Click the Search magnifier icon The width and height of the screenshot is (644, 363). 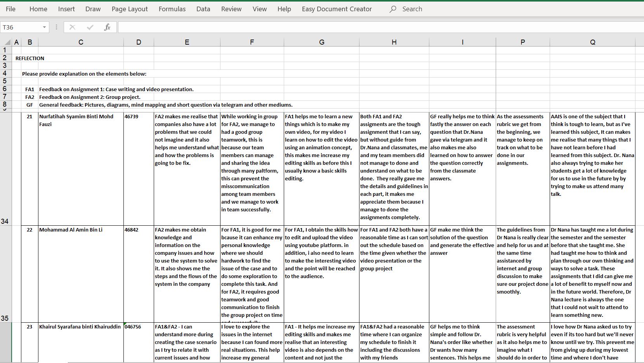tap(393, 9)
